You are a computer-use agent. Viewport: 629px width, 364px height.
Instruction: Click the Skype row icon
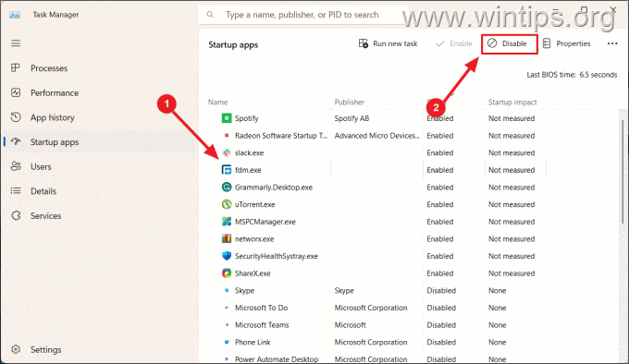coord(227,290)
